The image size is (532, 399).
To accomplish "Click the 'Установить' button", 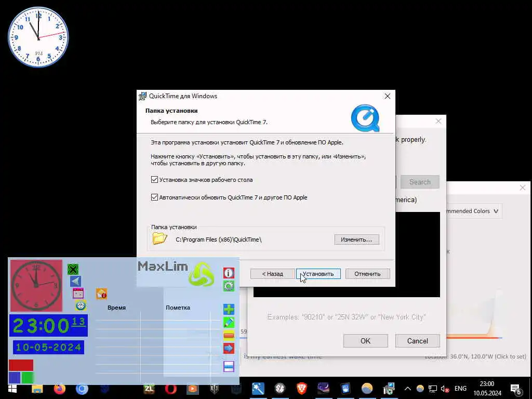I will [318, 274].
